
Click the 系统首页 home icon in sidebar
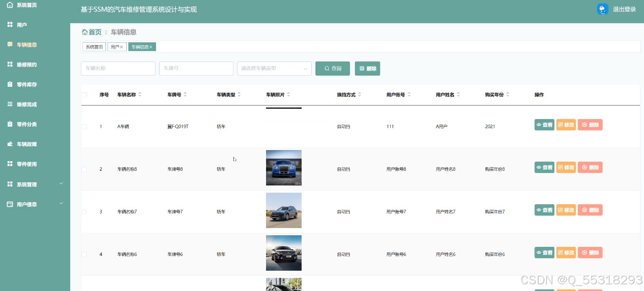coord(10,5)
